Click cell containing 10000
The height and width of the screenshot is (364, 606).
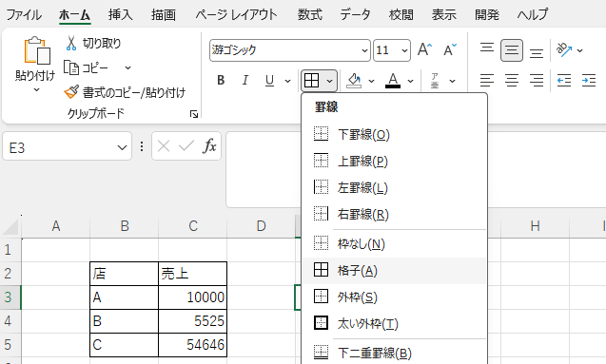(192, 297)
